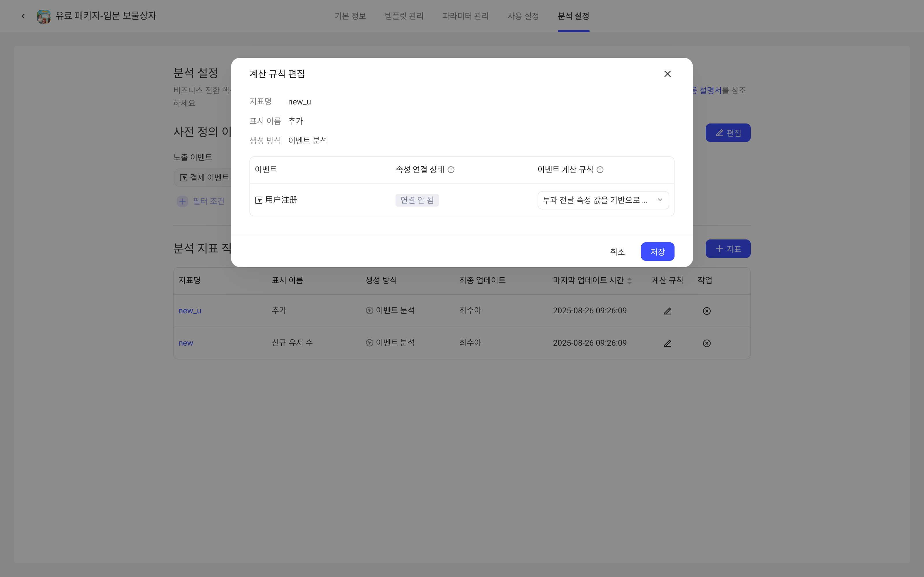924x577 pixels.
Task: Delete the new metric row
Action: click(706, 343)
